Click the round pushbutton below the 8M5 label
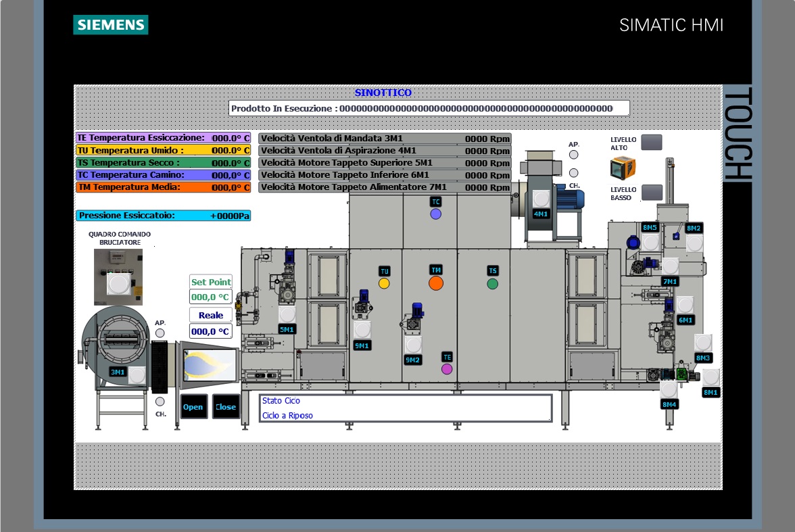Image resolution: width=795 pixels, height=532 pixels. 650,243
